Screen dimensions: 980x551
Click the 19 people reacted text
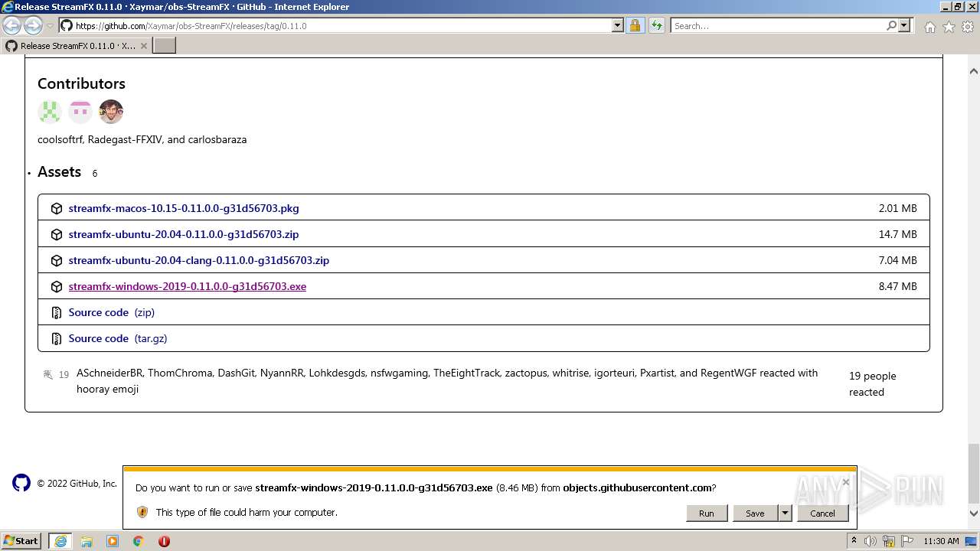[872, 383]
